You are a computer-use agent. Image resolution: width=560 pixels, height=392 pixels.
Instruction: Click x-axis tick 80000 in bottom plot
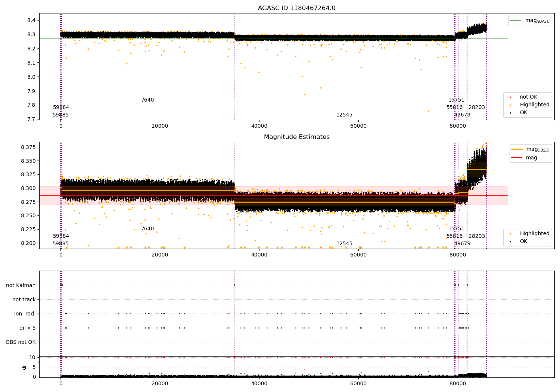(x=458, y=384)
